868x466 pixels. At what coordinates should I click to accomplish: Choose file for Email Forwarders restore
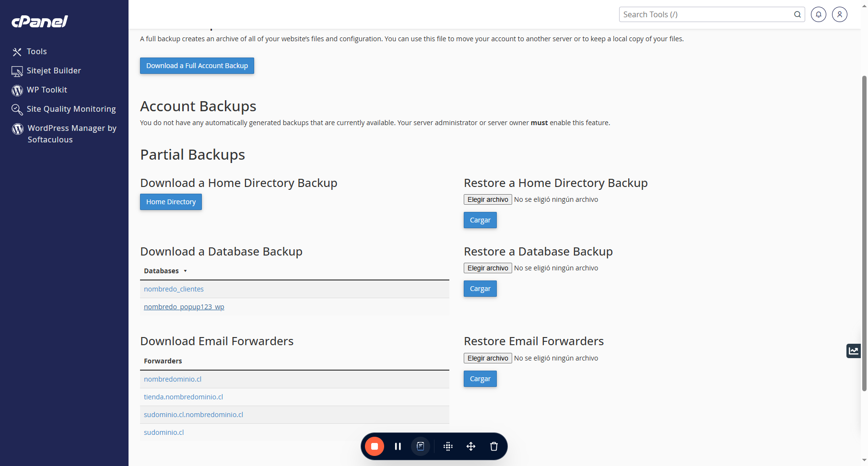tap(488, 358)
